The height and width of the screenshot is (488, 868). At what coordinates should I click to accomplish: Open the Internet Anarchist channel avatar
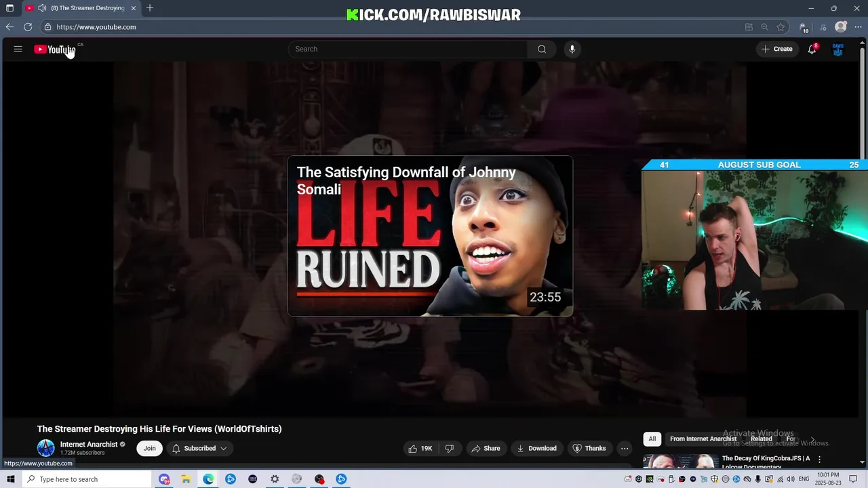pyautogui.click(x=45, y=448)
